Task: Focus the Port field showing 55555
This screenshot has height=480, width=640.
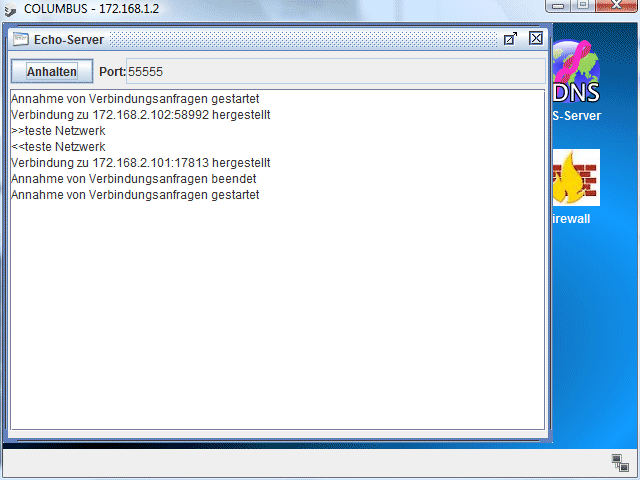Action: pyautogui.click(x=336, y=71)
